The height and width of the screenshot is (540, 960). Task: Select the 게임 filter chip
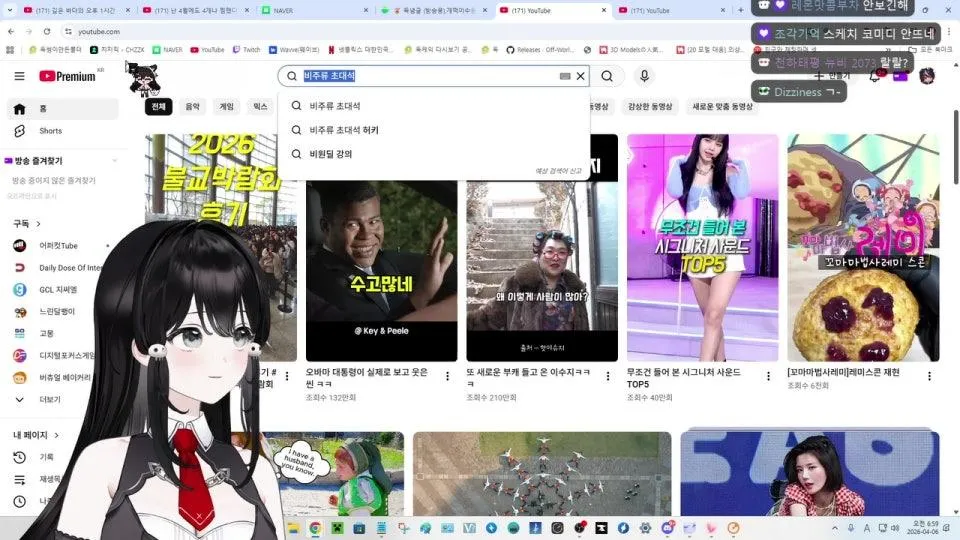[x=227, y=107]
